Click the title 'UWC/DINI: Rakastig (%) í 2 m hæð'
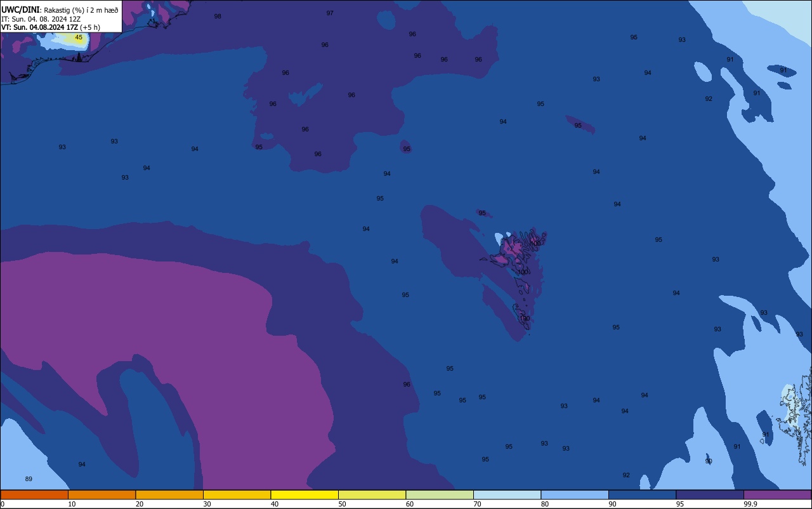812x509 pixels. [x=60, y=10]
